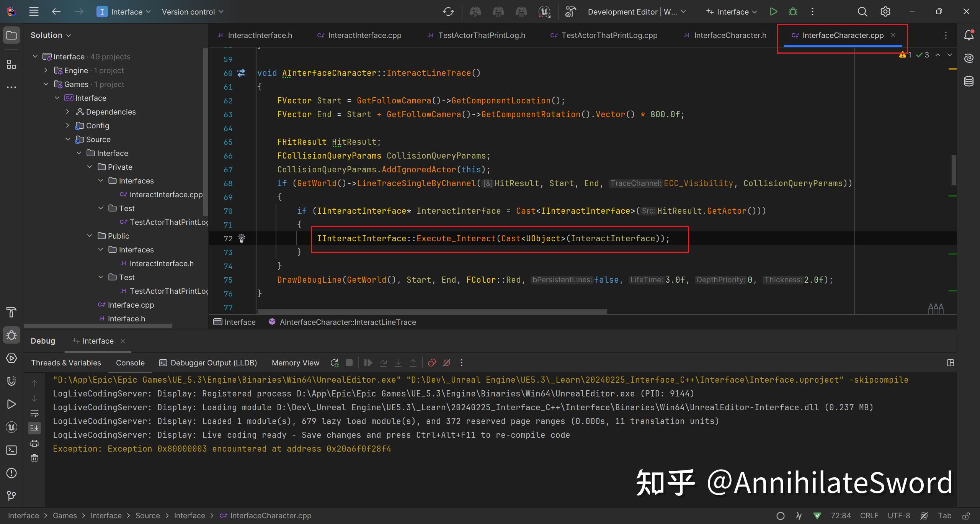This screenshot has width=980, height=524.
Task: Click View Breakpoints red circles icon
Action: coord(432,363)
